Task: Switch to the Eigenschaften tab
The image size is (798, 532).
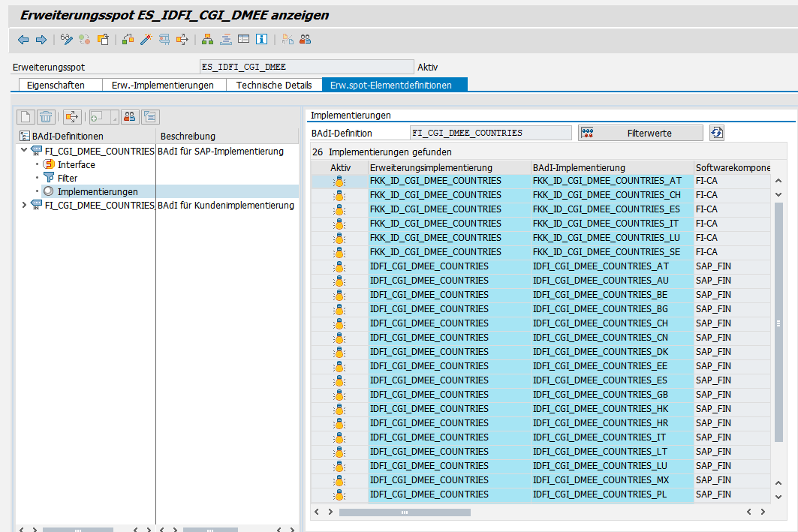Action: [56, 85]
